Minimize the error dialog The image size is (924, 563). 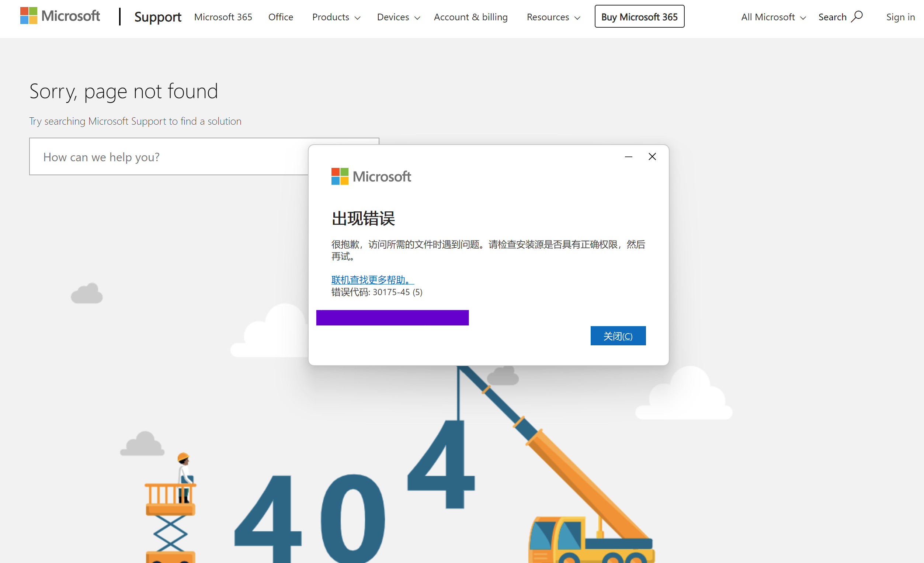coord(629,157)
